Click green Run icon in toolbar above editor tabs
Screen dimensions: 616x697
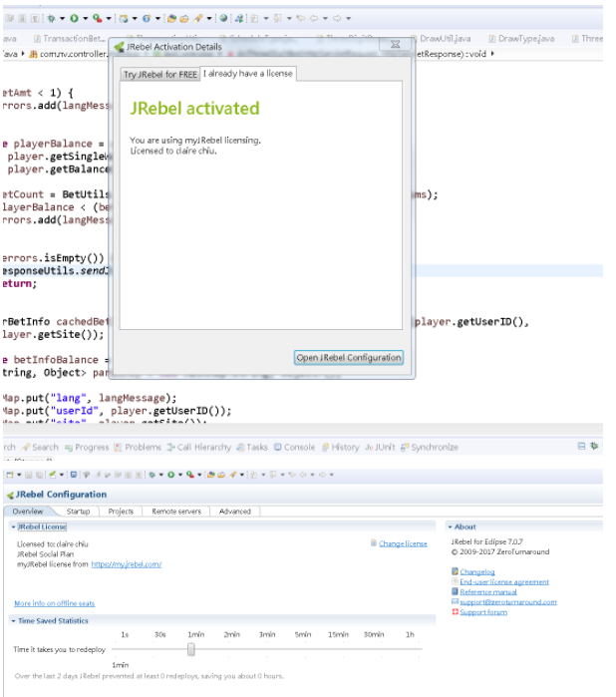click(x=74, y=18)
